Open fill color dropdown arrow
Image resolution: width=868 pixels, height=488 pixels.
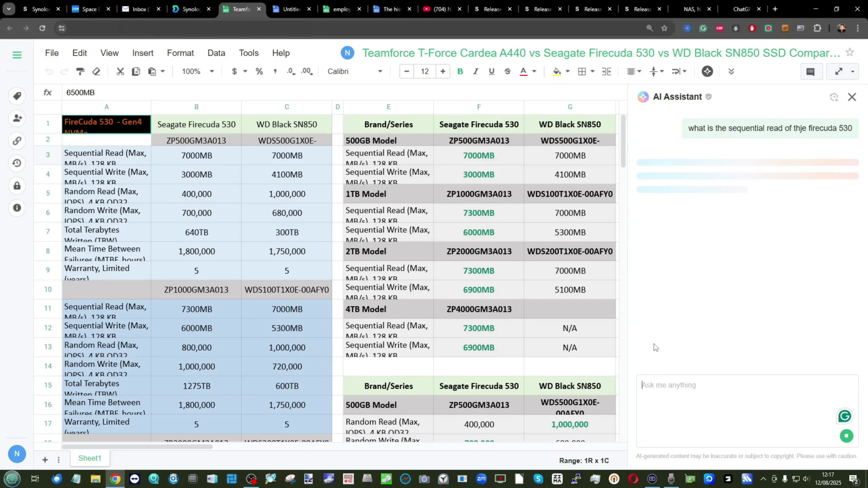pos(568,72)
